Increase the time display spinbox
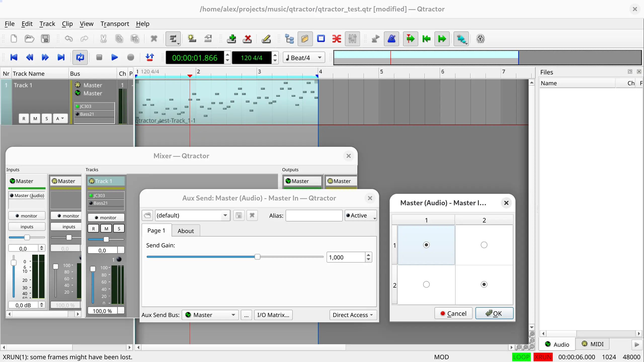Image resolution: width=644 pixels, height=362 pixels. pos(227,55)
